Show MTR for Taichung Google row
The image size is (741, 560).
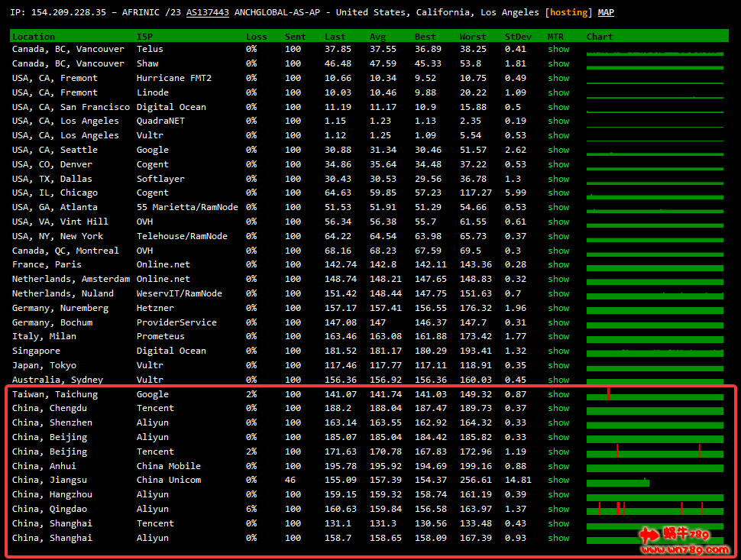(558, 394)
